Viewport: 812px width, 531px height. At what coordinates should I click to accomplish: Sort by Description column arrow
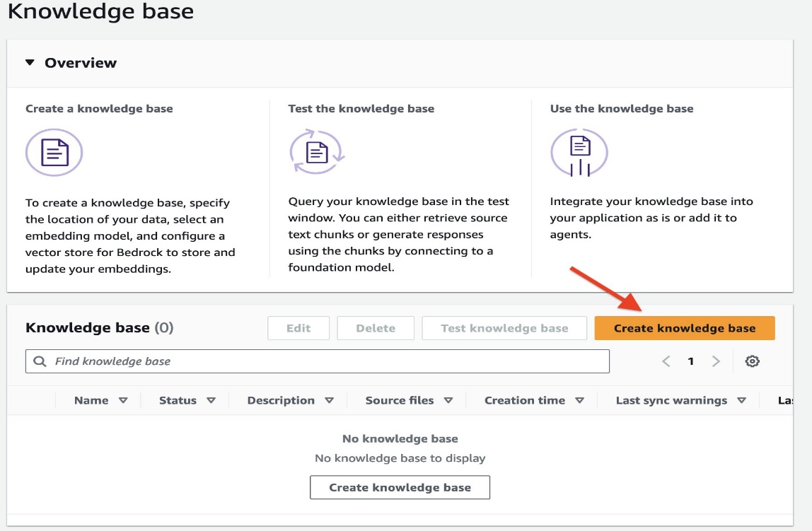pyautogui.click(x=330, y=401)
